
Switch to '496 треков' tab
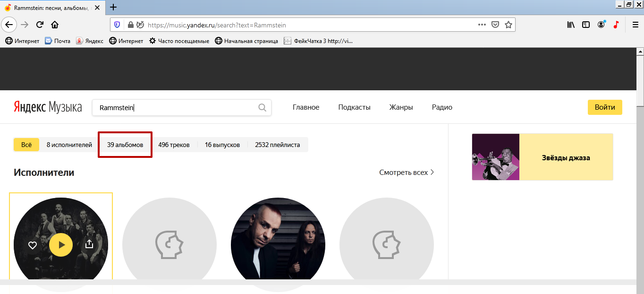point(174,145)
